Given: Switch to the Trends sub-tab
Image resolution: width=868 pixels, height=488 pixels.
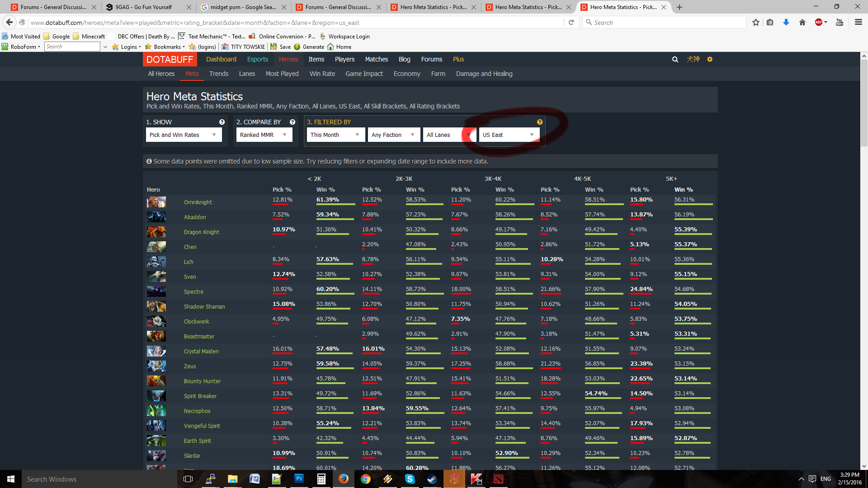Looking at the screenshot, I should pos(219,74).
